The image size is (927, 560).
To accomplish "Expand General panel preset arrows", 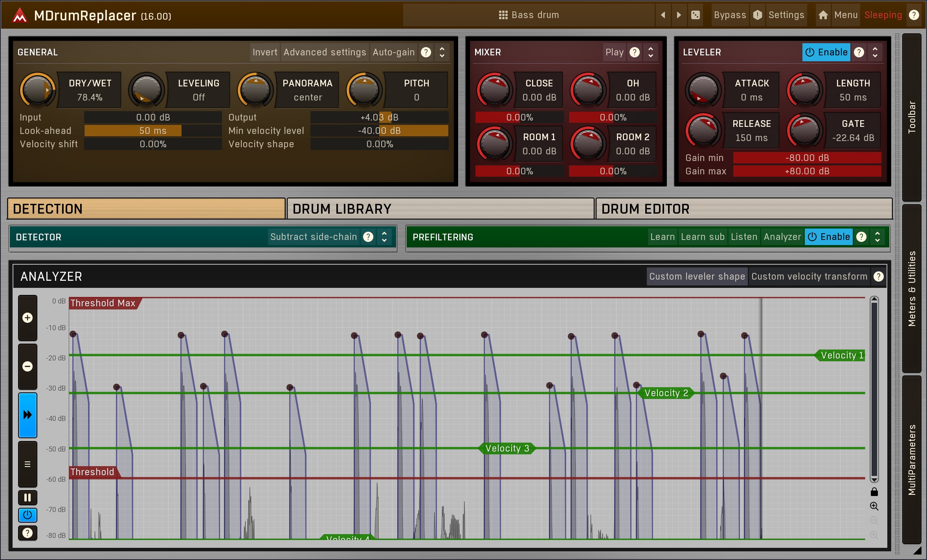I will point(442,52).
